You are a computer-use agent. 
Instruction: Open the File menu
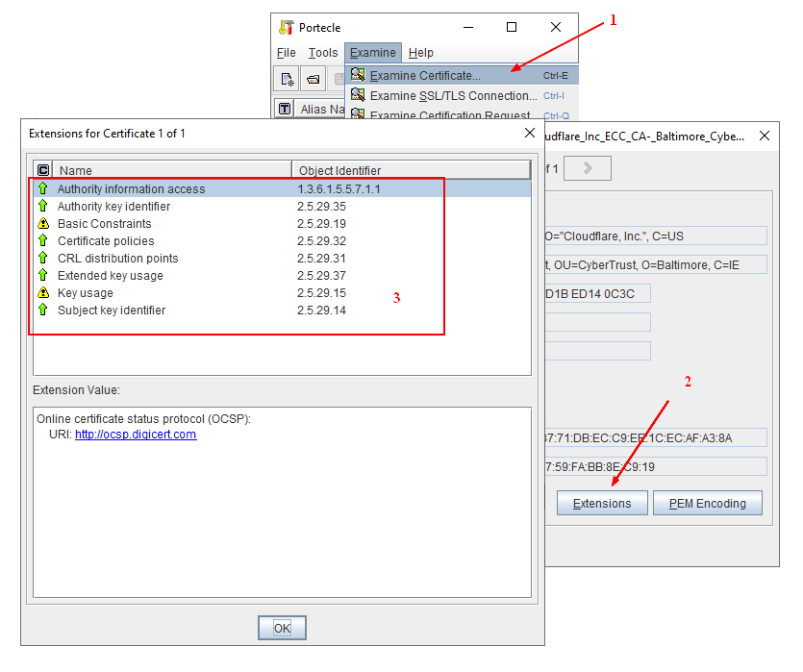coord(286,53)
